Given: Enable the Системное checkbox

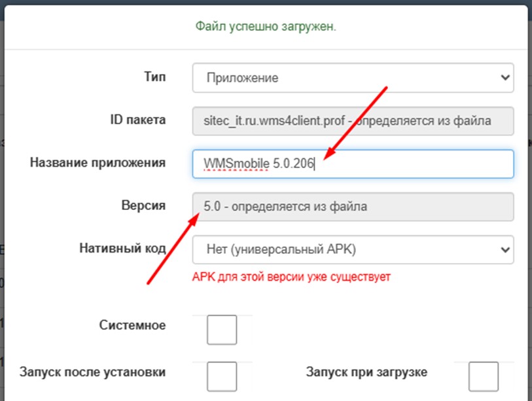Looking at the screenshot, I should 221,330.
